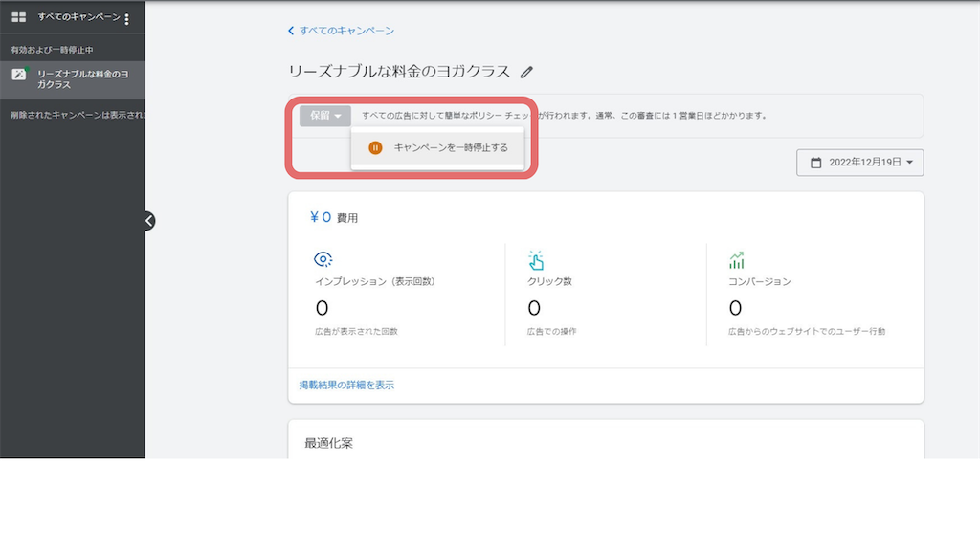980x551 pixels.
Task: Open the 保留 status dropdown
Action: tap(325, 116)
